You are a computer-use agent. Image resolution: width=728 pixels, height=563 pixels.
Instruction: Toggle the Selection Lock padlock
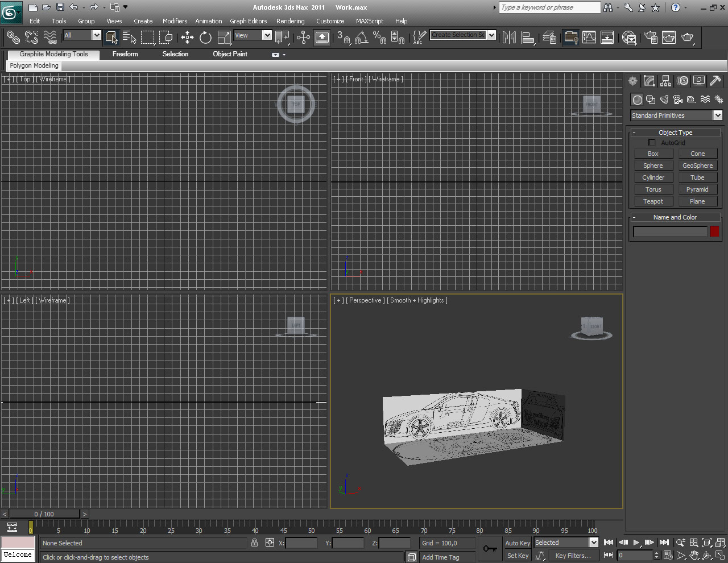point(254,543)
